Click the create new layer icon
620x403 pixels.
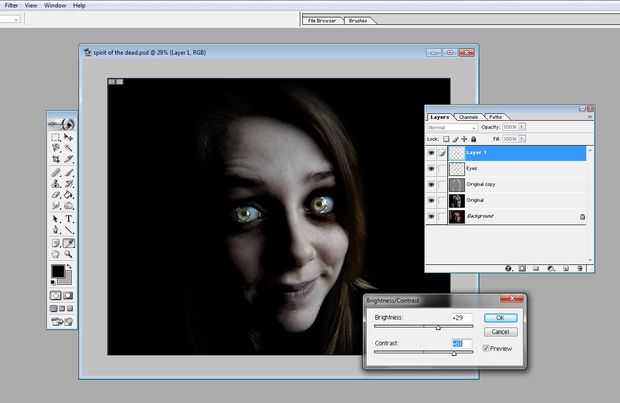(566, 268)
